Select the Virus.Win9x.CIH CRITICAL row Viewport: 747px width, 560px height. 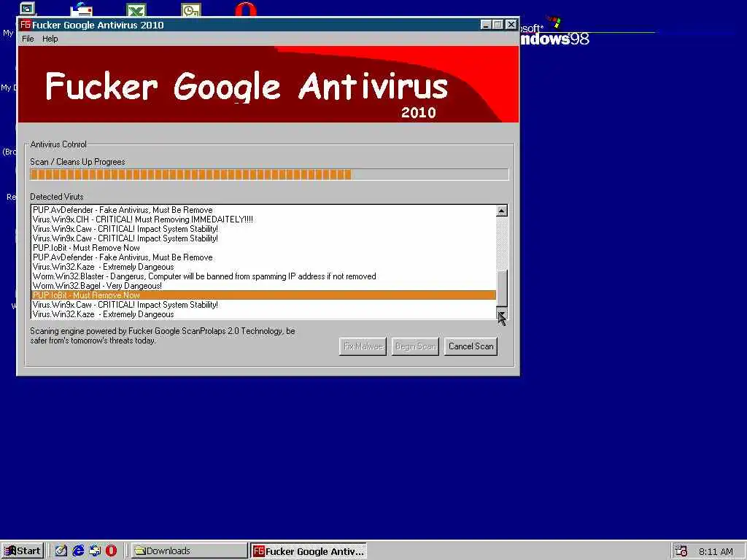click(x=263, y=219)
